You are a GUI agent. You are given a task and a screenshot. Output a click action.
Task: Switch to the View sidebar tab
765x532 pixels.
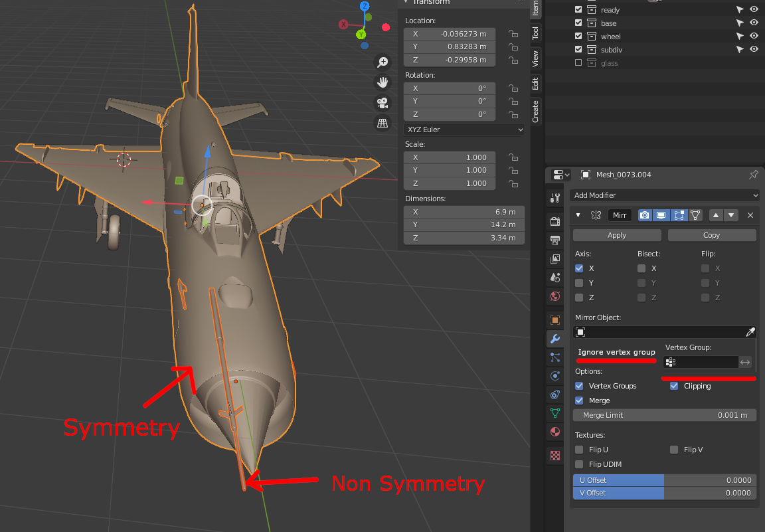point(535,58)
